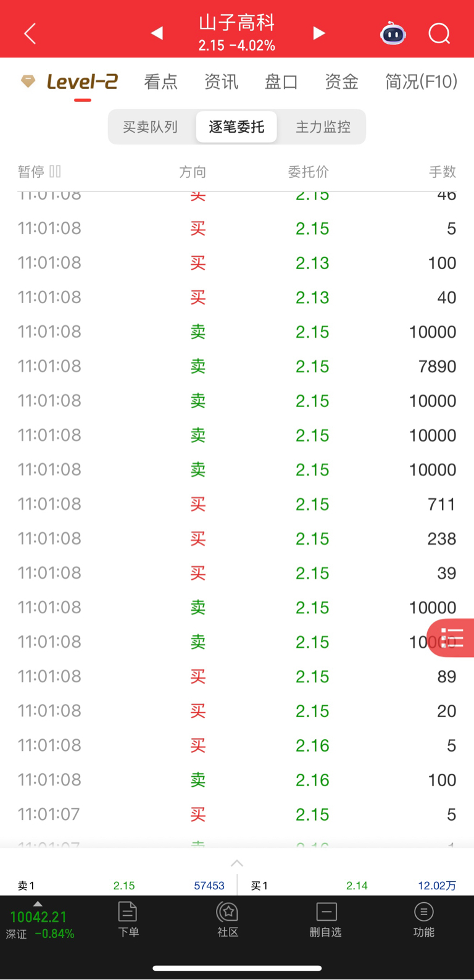Open the 资金 tab
The image size is (474, 980).
(342, 82)
